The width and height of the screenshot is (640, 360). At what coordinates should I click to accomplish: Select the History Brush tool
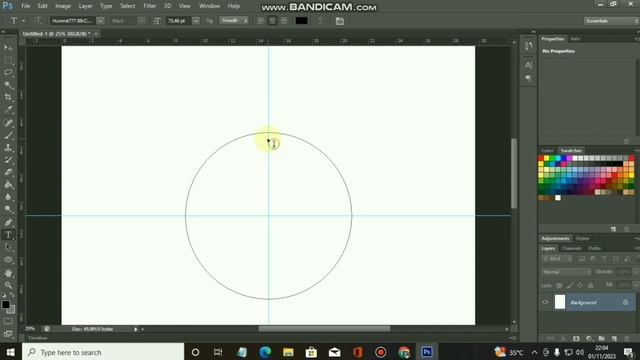(x=8, y=160)
